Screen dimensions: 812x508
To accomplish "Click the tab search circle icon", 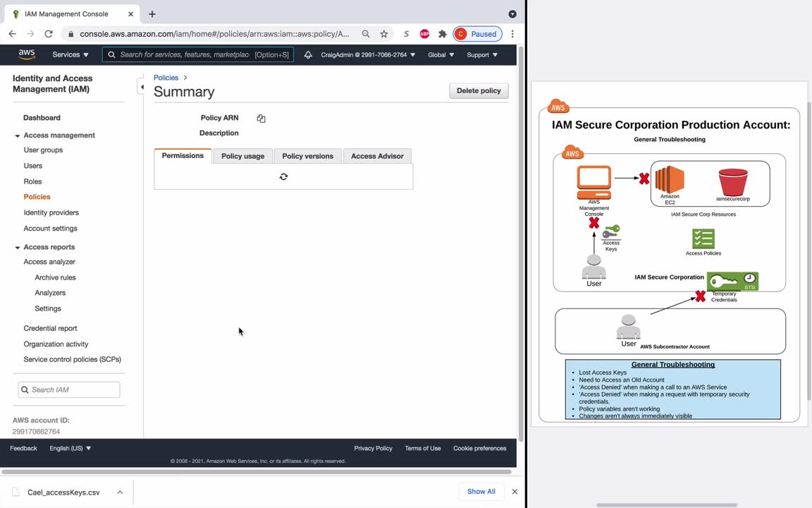I will [512, 14].
